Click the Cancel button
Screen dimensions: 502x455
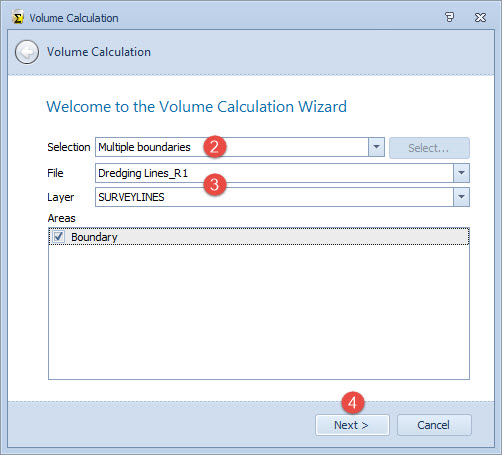tap(434, 425)
